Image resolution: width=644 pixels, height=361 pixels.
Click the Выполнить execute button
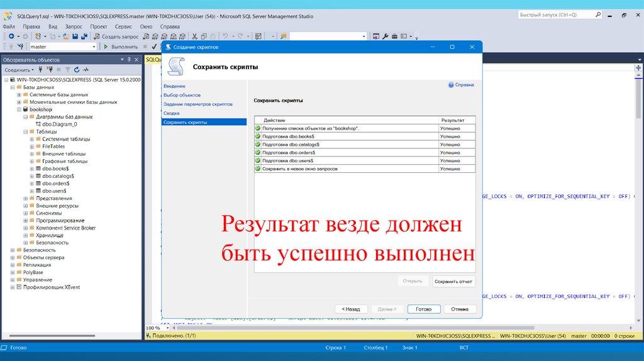pos(121,47)
